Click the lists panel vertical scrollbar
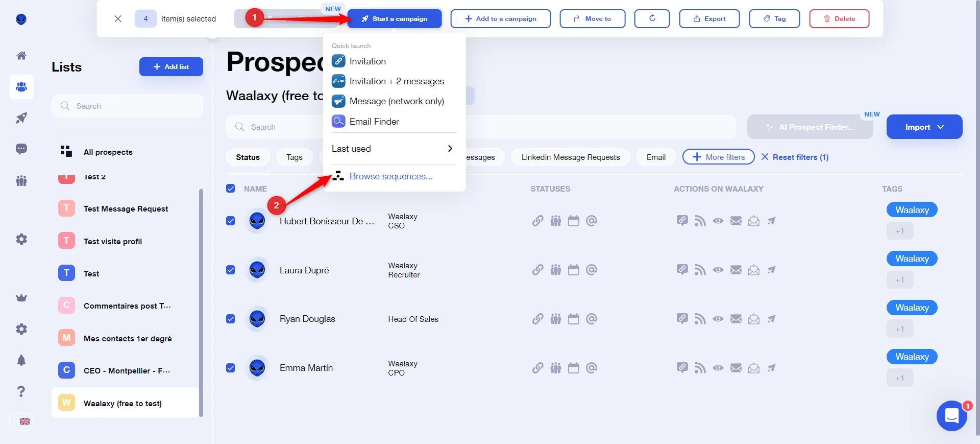The width and height of the screenshot is (980, 444). 201,303
